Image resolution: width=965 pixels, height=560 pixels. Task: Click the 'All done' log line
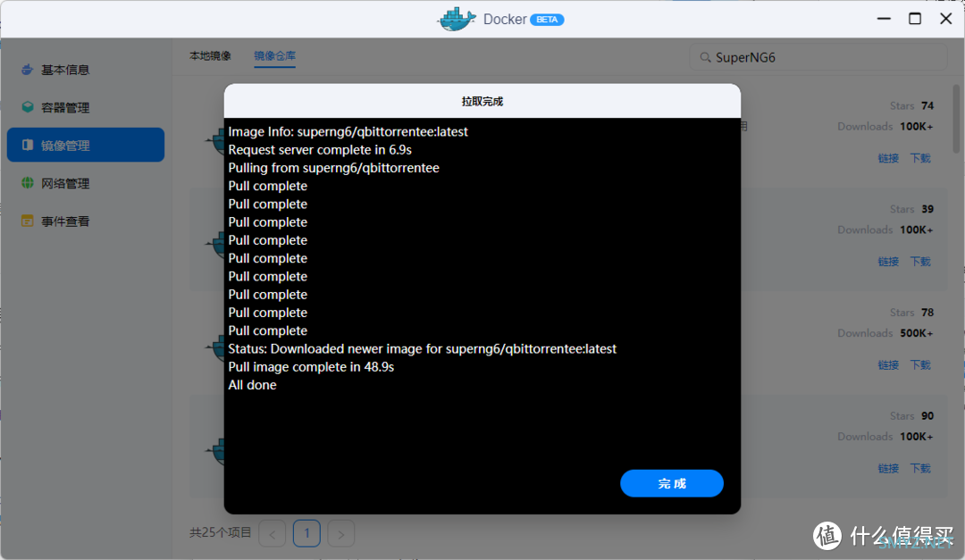pos(252,385)
